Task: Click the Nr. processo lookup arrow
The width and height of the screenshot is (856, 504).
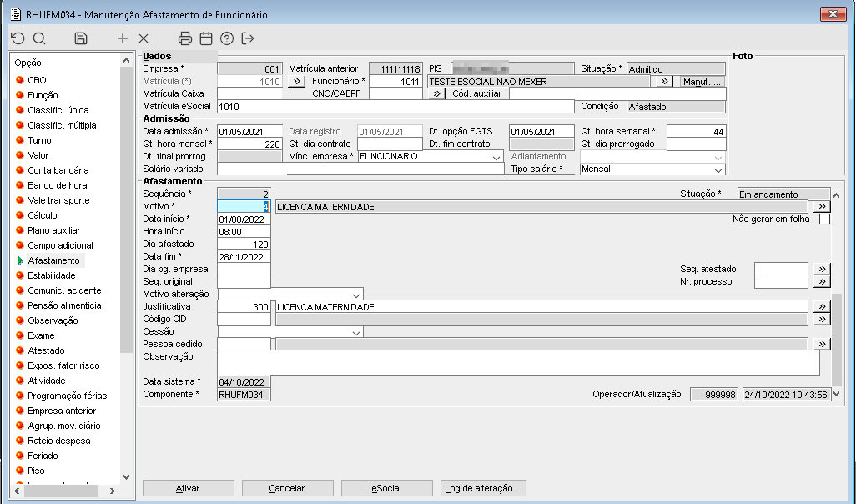Action: coord(822,282)
